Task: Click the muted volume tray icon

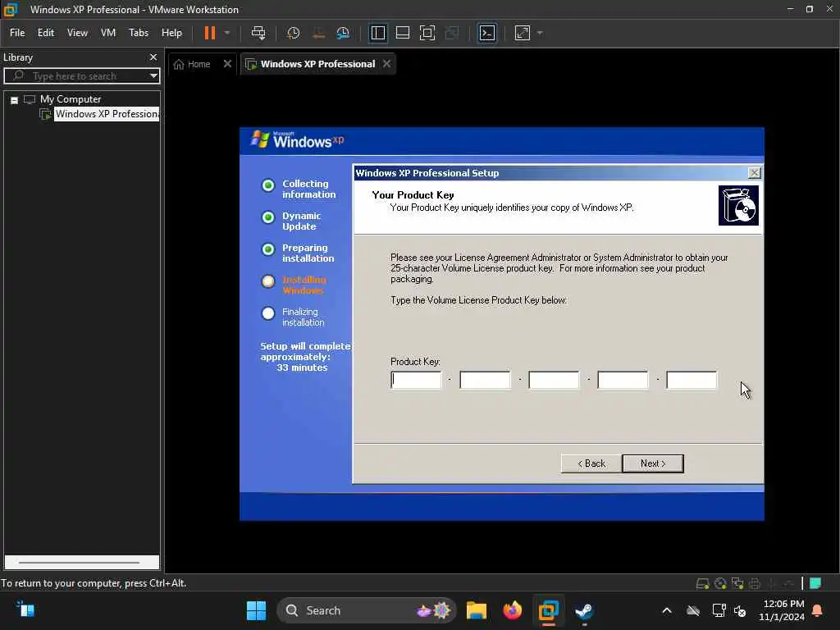Action: tap(741, 610)
